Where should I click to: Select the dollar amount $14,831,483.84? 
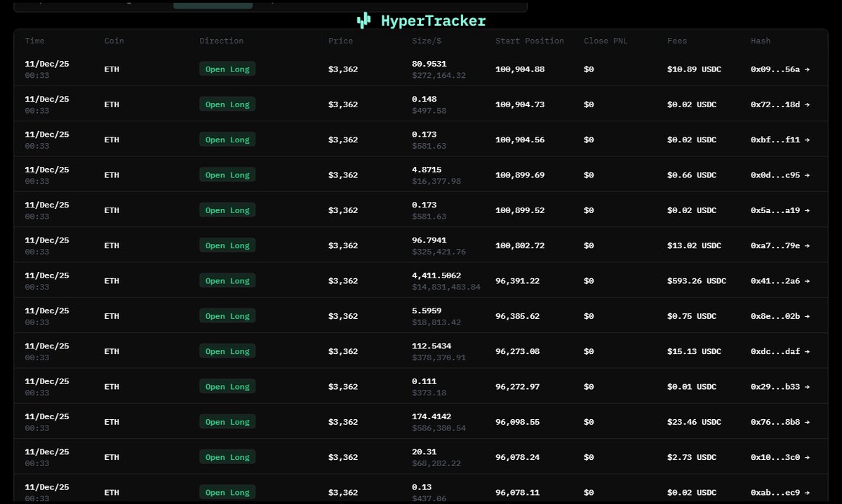446,287
